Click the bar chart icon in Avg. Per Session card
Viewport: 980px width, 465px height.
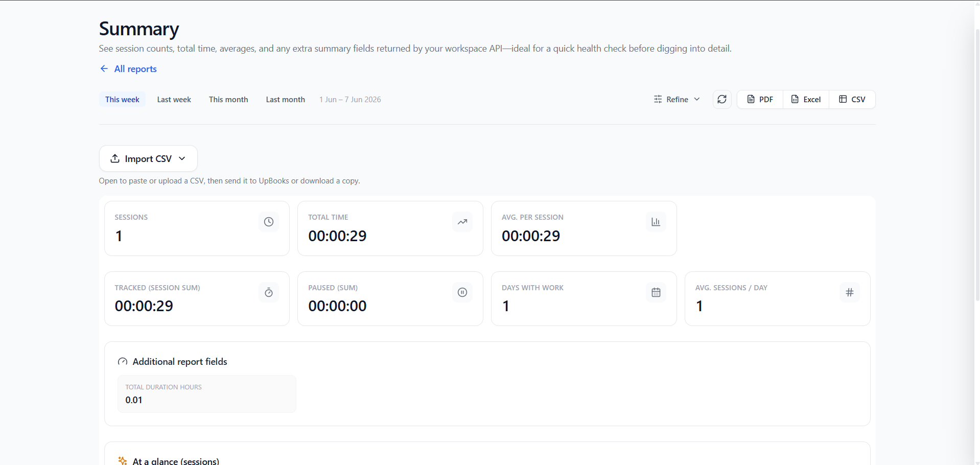click(x=656, y=222)
